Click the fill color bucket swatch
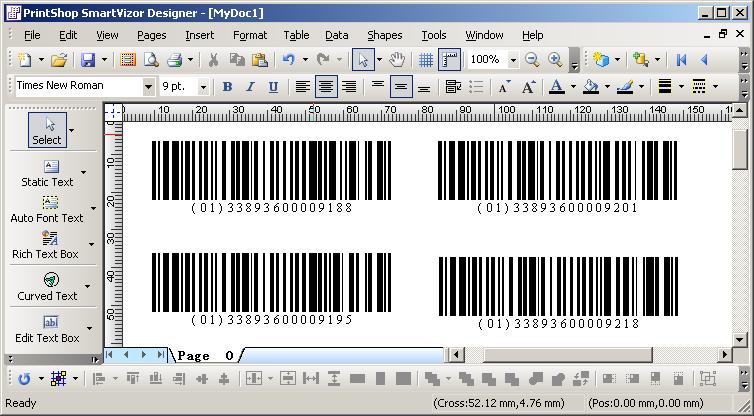This screenshot has height=416, width=754. pos(591,87)
